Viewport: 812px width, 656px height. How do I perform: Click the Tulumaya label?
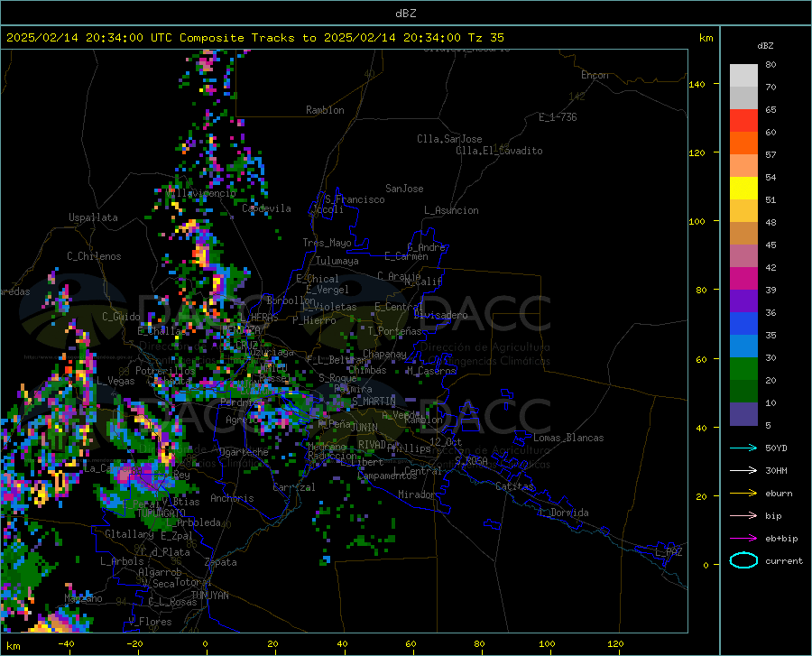pyautogui.click(x=337, y=261)
